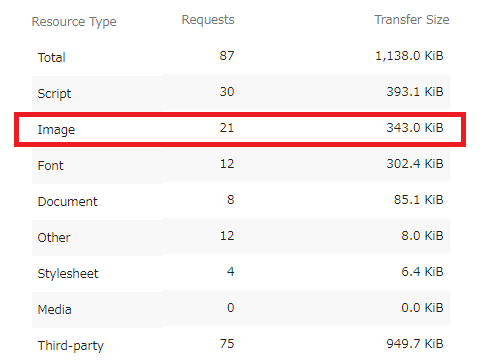
Task: Click the 302.4 KiB font transfer size
Action: point(415,164)
